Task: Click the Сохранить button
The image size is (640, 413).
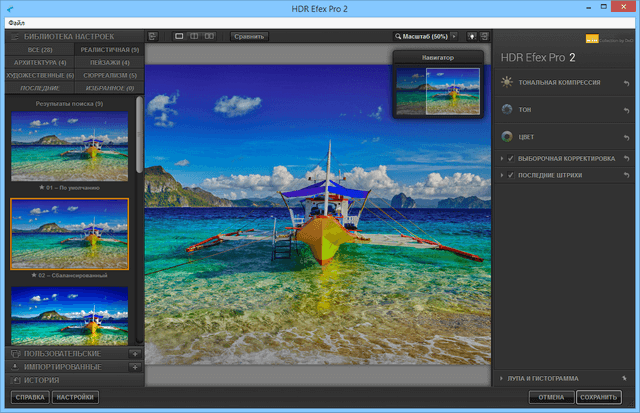Action: [x=599, y=398]
